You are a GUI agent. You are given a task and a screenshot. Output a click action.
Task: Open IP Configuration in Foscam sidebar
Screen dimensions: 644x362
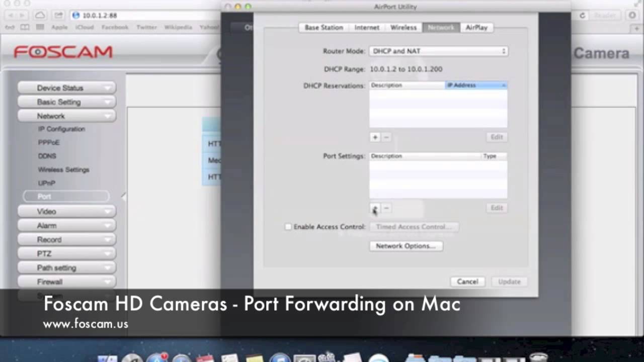tap(61, 129)
